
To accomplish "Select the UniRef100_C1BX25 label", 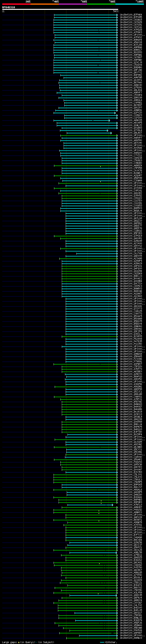I will coord(131,311).
